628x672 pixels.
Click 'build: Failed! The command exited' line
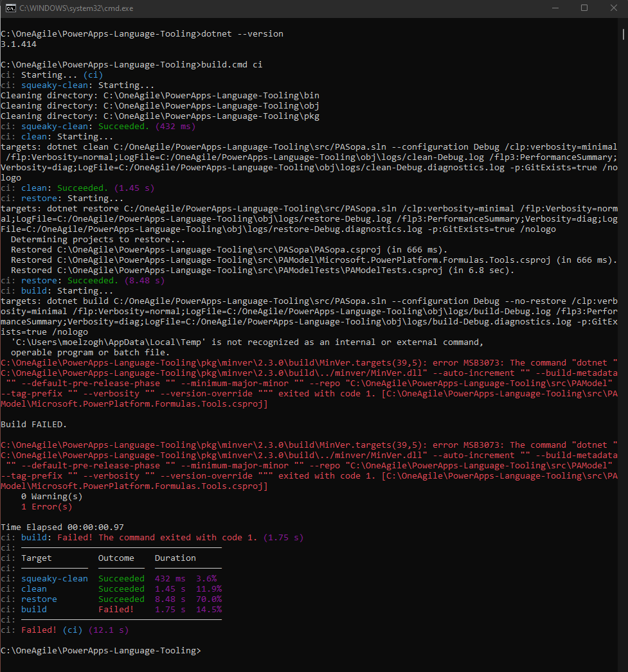pyautogui.click(x=152, y=538)
